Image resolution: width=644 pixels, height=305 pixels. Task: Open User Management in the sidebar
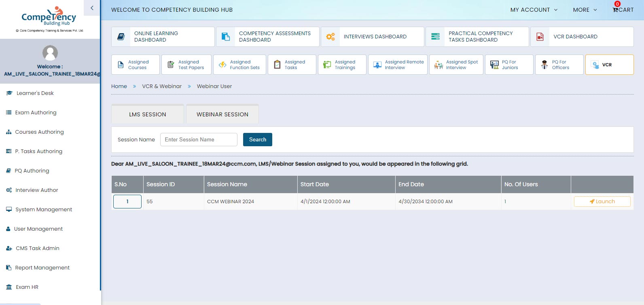pyautogui.click(x=38, y=229)
